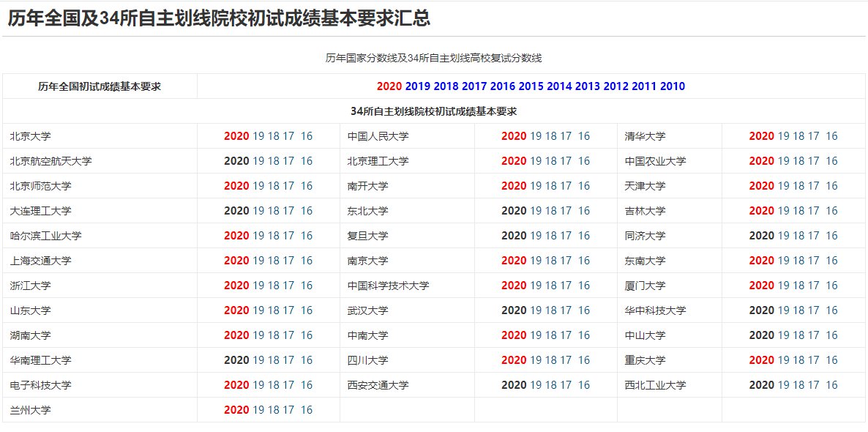Open 复旦大学 2020 score link
Screen dimensions: 868x432
[x=514, y=236]
